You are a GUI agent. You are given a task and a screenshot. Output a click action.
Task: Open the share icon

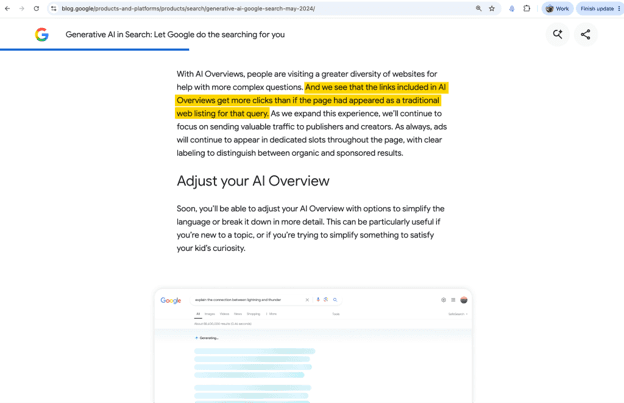click(585, 35)
